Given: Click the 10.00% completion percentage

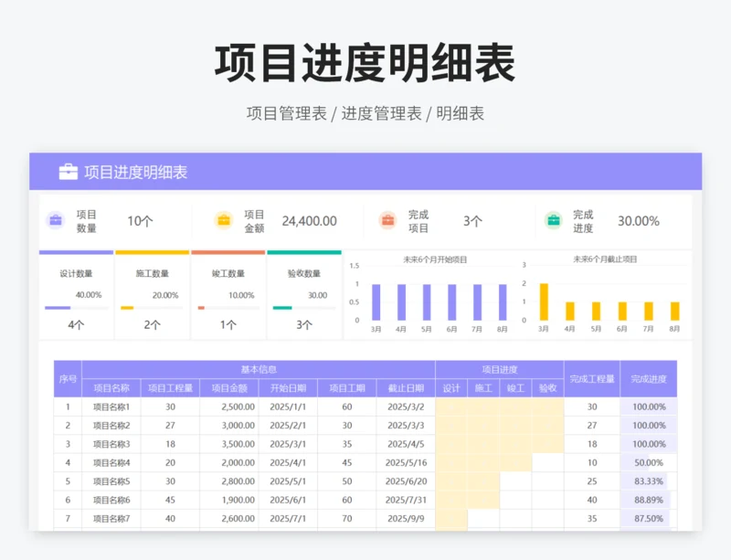Looking at the screenshot, I should (x=241, y=295).
